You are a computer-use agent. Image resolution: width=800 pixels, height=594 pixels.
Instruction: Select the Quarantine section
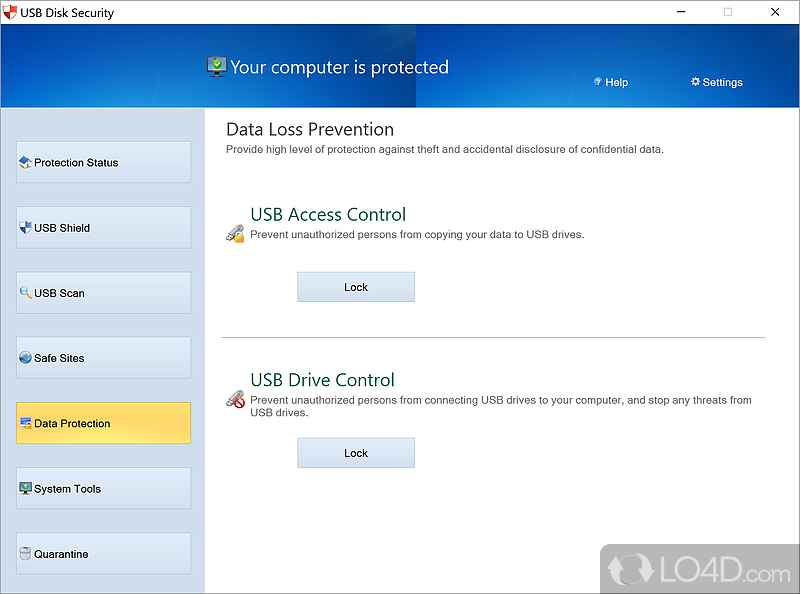point(104,554)
